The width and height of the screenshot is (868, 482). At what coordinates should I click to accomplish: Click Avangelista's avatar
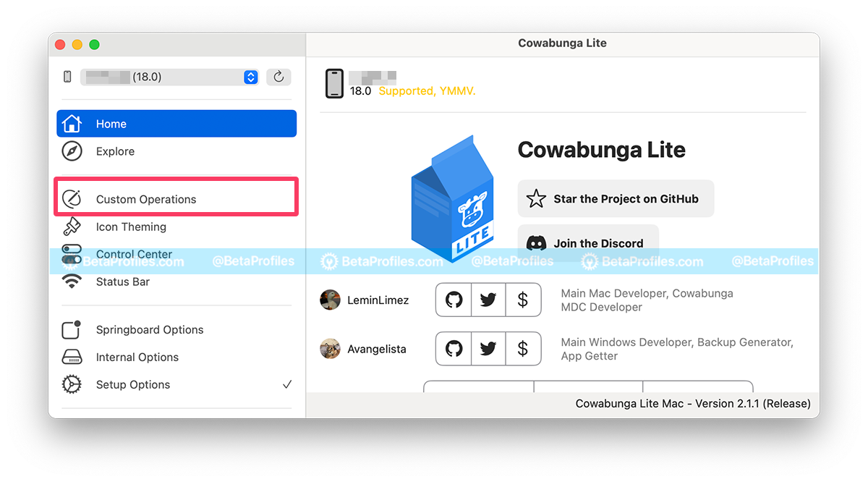pos(330,349)
